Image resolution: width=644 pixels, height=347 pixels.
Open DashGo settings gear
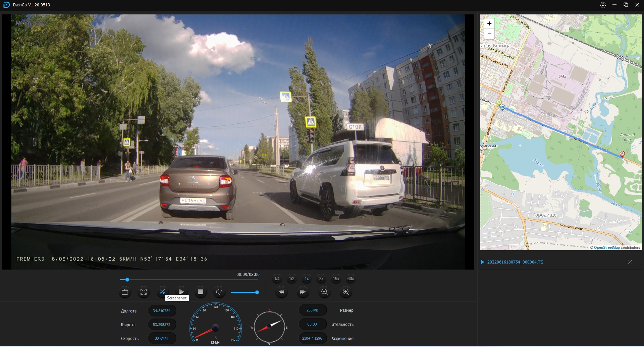[x=603, y=5]
